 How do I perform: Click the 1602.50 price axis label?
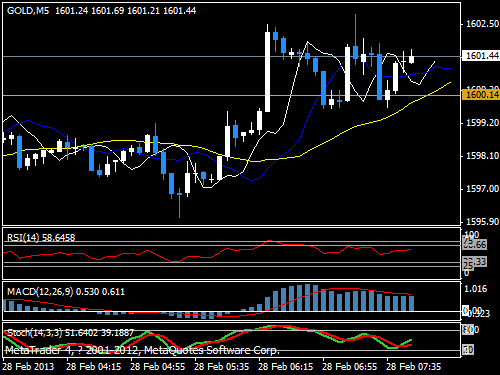click(x=482, y=24)
